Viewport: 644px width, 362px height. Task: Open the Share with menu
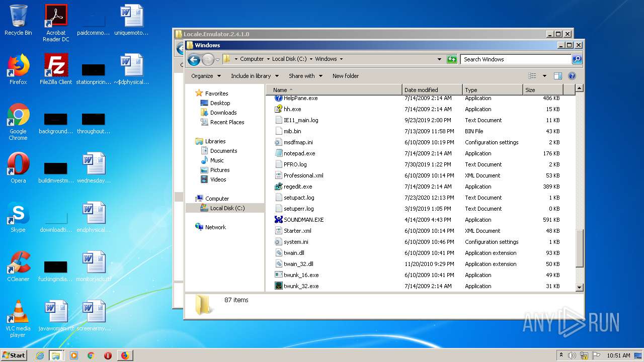305,76
